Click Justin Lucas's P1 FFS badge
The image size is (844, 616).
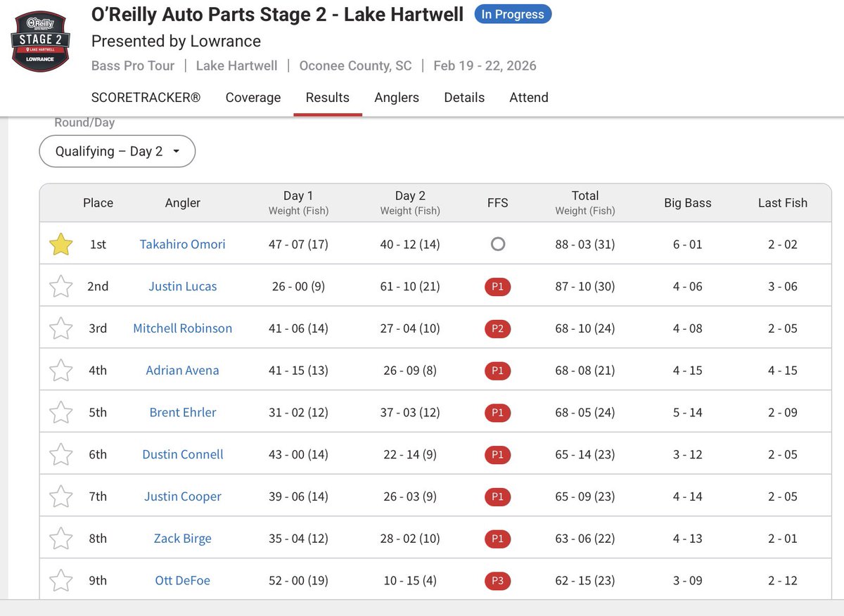point(498,286)
